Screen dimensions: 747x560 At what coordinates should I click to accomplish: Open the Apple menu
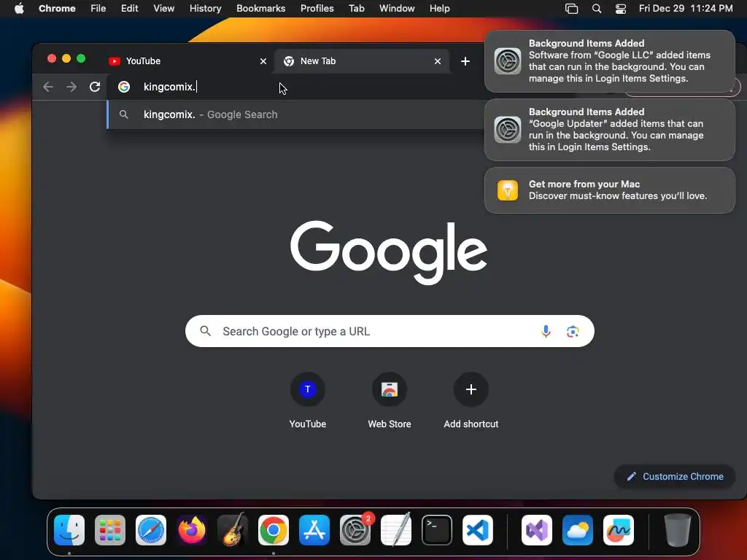(x=19, y=8)
